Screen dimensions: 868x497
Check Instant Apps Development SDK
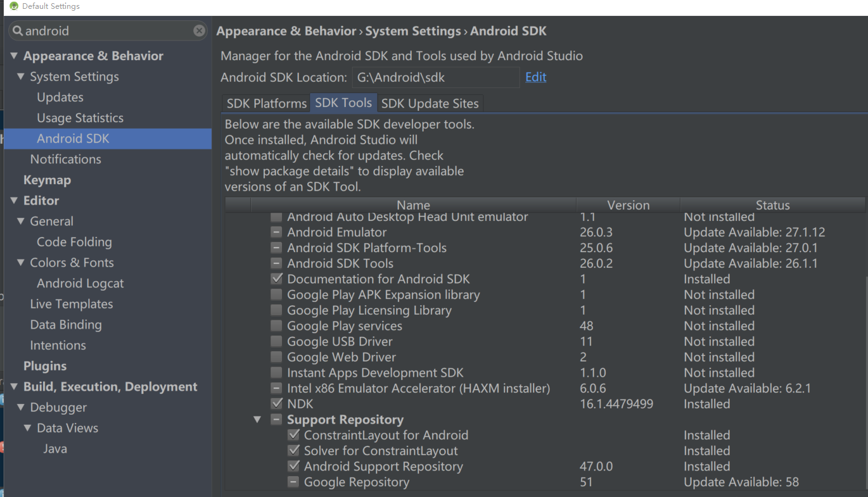coord(276,373)
